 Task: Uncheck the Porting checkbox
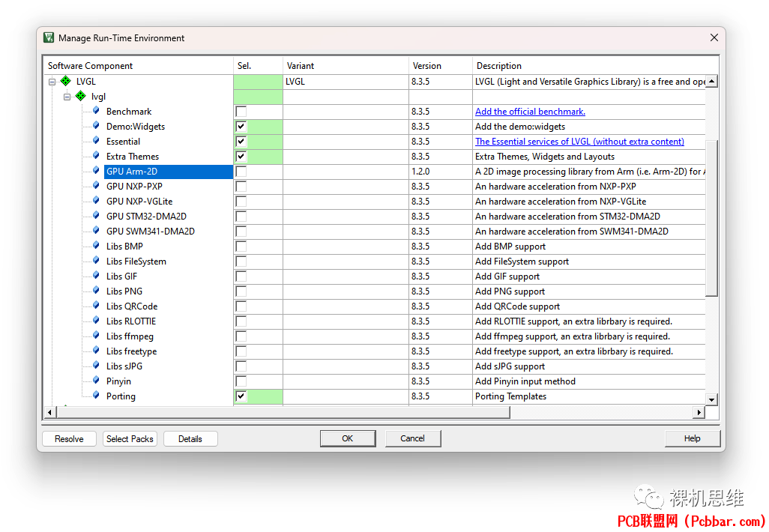[241, 396]
